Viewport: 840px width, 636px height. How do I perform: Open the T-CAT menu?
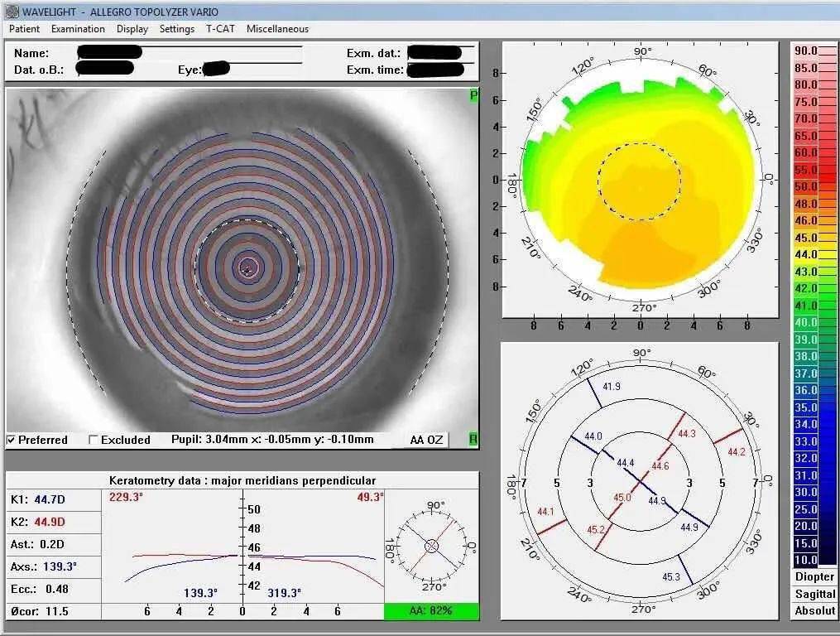pos(220,29)
